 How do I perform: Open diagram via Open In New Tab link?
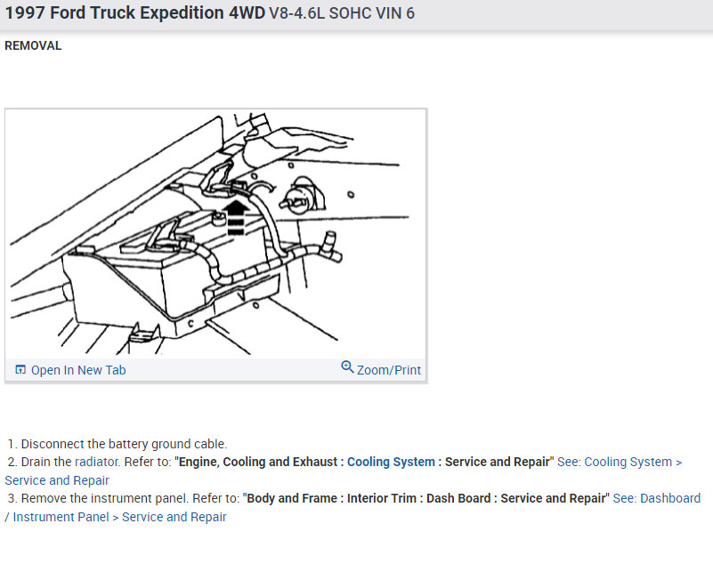(x=78, y=370)
